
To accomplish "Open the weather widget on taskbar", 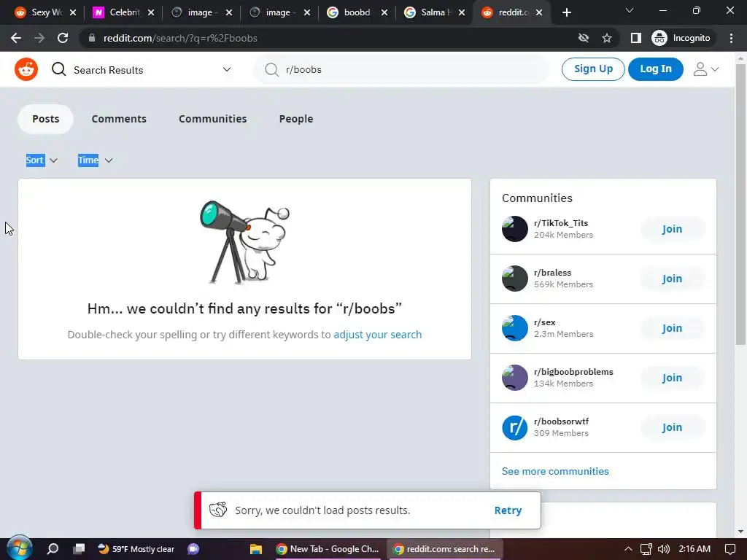I will coord(136,549).
